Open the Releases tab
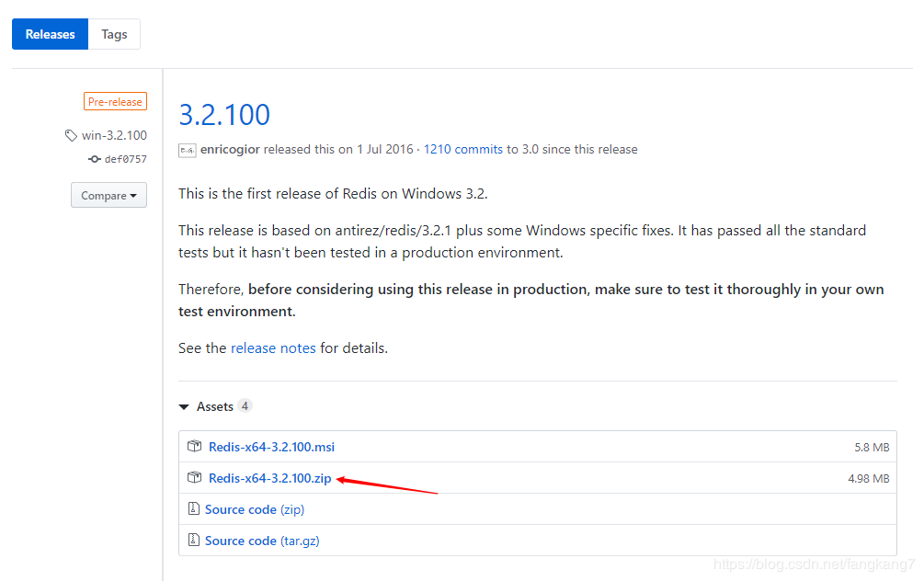Viewport: 924px width, 581px height. coord(50,34)
